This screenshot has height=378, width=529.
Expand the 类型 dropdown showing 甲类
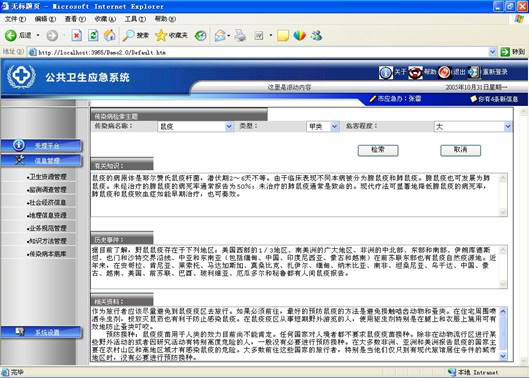tap(334, 127)
